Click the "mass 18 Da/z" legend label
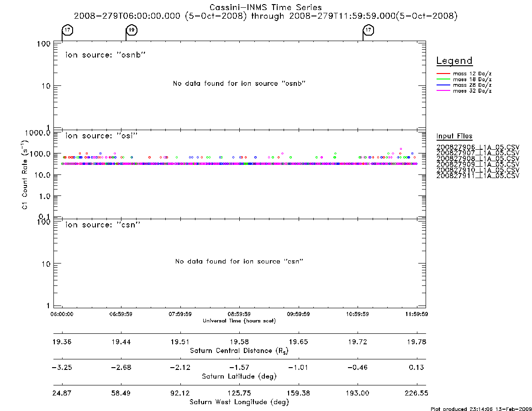532x411 pixels. (472, 79)
